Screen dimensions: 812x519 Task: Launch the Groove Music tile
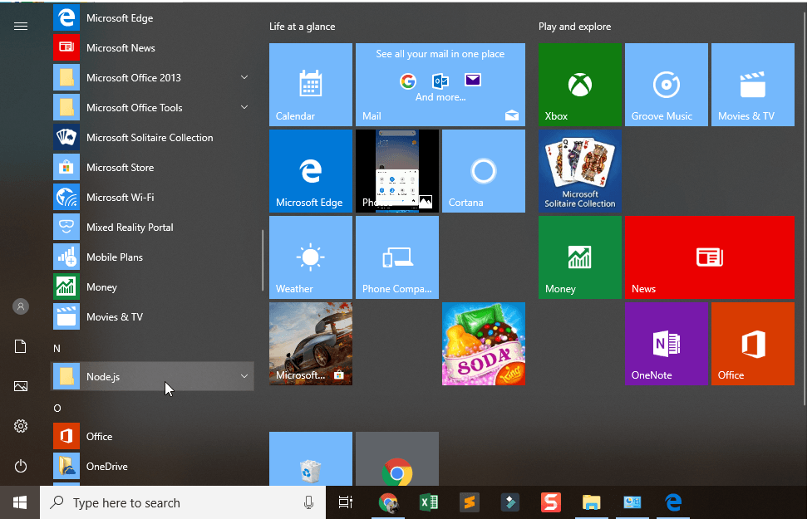(x=667, y=85)
